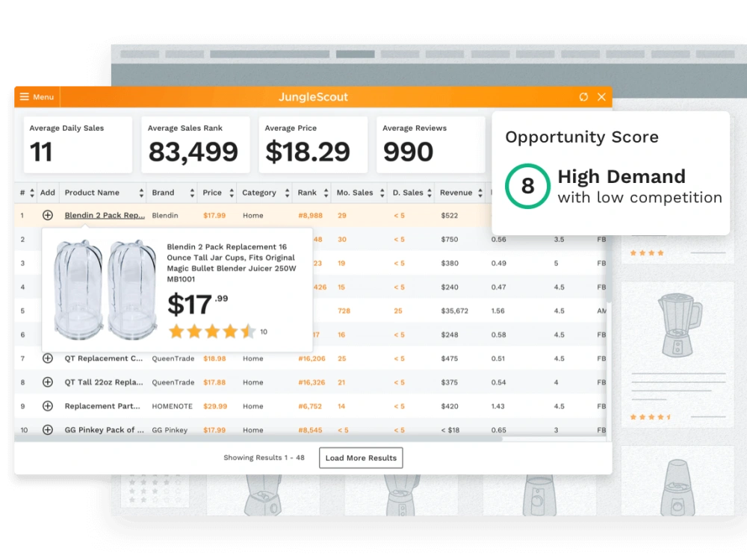This screenshot has width=747, height=560.
Task: Click $522 revenue cell in row 1
Action: tap(449, 215)
